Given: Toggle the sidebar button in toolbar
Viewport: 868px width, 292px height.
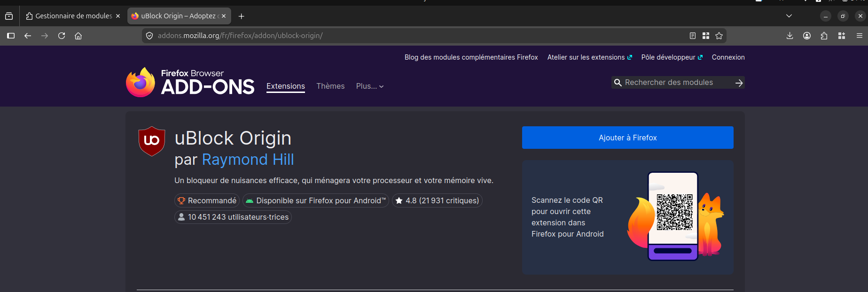Looking at the screenshot, I should (x=11, y=36).
